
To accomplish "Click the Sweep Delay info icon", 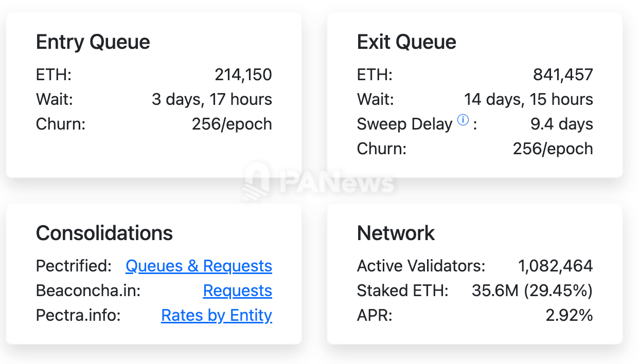I will coord(463,120).
